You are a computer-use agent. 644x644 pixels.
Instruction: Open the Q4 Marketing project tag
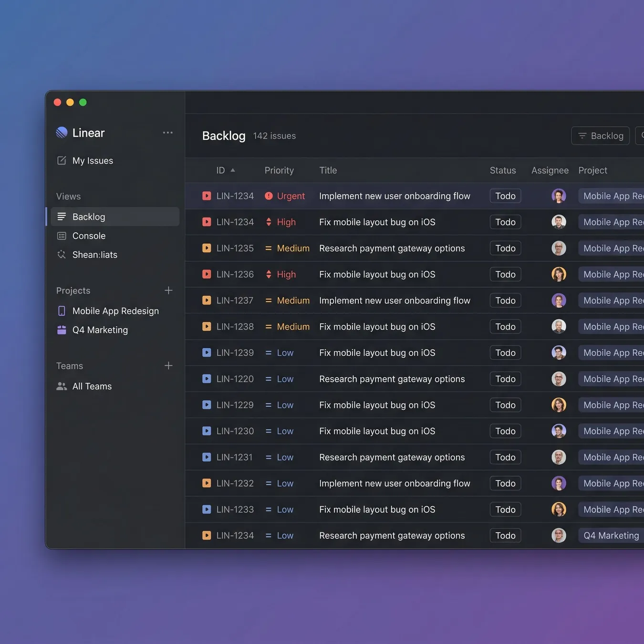pyautogui.click(x=611, y=536)
